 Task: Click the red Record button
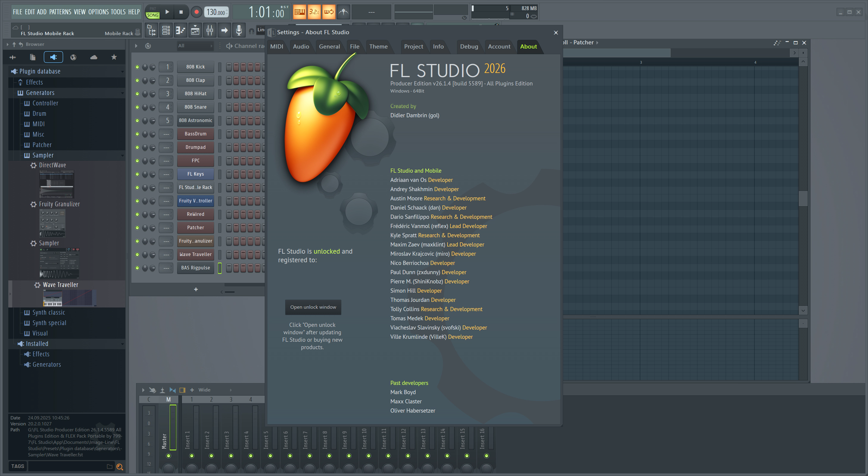196,12
